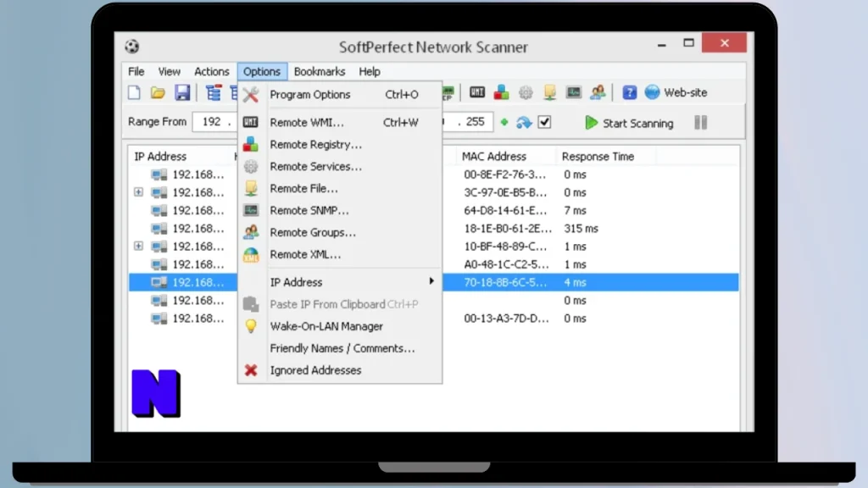
Task: Click the wrench icon beside Program Options
Action: click(251, 95)
